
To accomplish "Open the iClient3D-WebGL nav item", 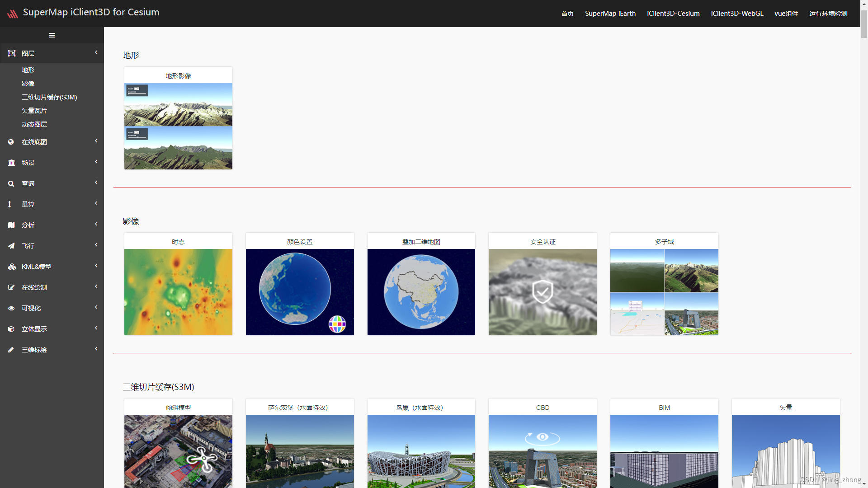I will [x=737, y=14].
